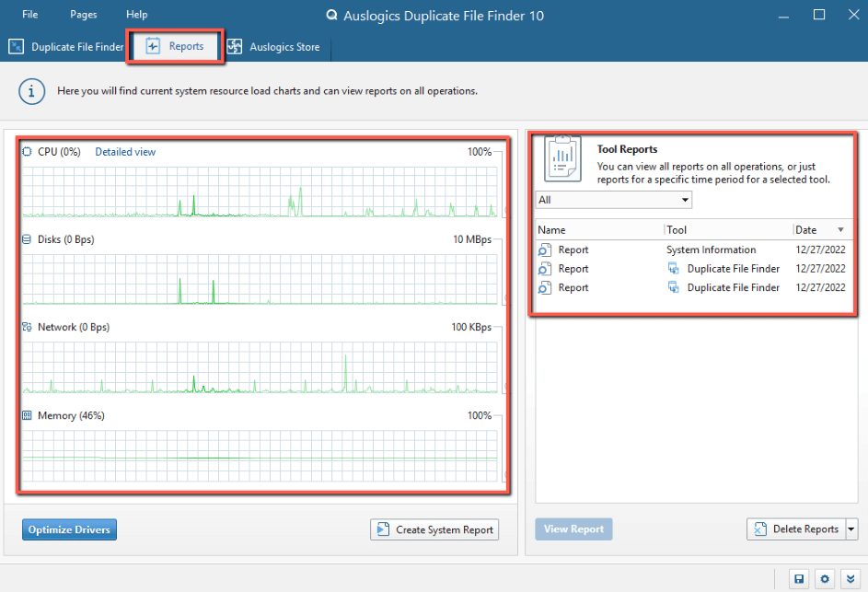Click the Optimize Drivers button

pyautogui.click(x=69, y=529)
